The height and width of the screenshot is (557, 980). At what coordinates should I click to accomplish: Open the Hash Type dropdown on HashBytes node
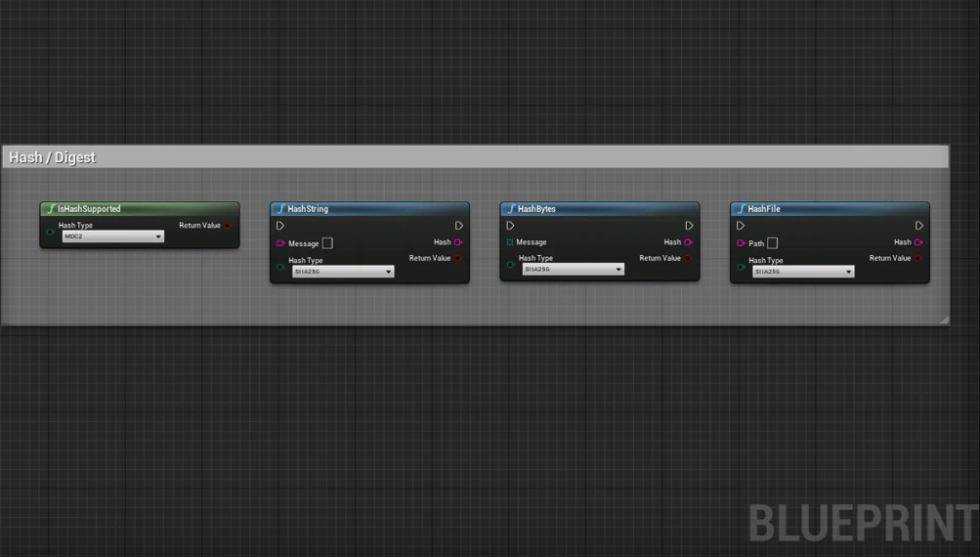click(x=574, y=269)
